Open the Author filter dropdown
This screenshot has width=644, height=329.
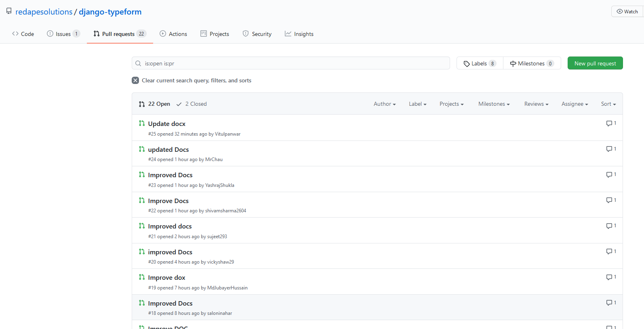tap(385, 104)
